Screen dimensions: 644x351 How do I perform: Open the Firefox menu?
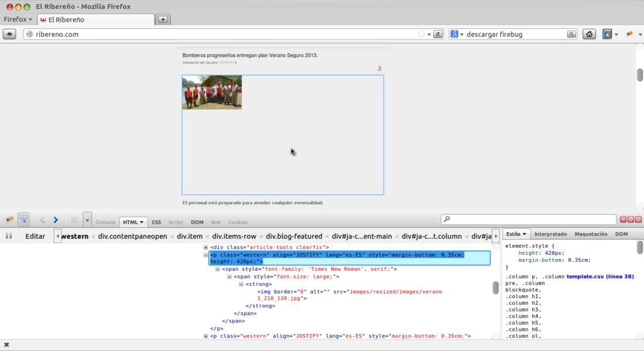coord(18,19)
